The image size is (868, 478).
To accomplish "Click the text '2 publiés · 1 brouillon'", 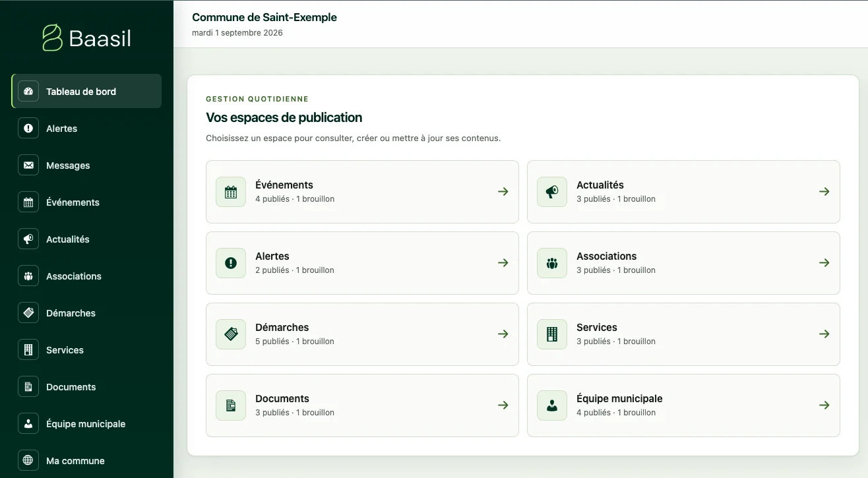I will pos(295,270).
